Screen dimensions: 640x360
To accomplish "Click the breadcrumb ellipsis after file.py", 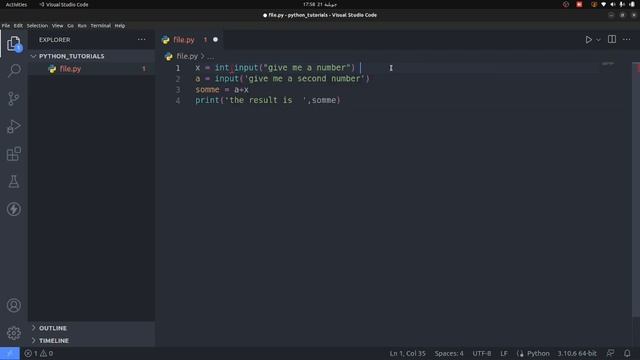I will [210, 56].
